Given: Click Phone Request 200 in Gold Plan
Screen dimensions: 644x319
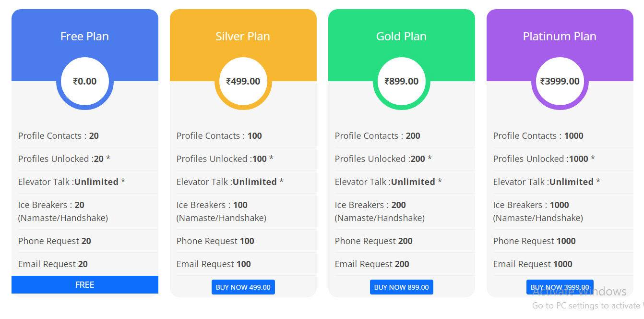Looking at the screenshot, I should tap(374, 241).
